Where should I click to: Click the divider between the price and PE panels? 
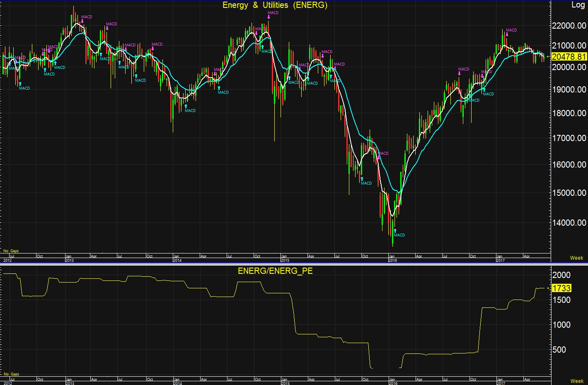[275, 263]
